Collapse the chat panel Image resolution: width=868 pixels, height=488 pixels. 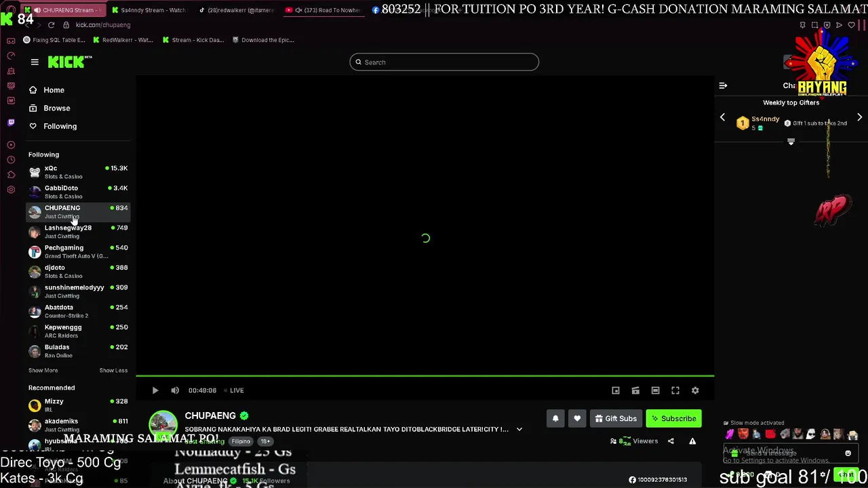click(723, 85)
